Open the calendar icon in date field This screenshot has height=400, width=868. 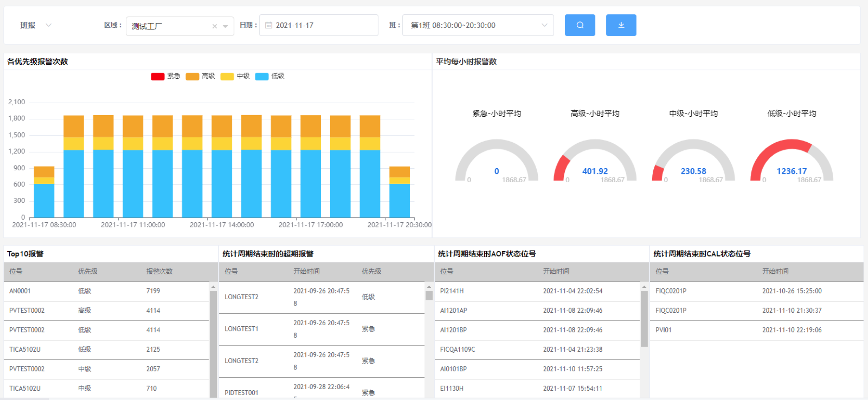pyautogui.click(x=268, y=25)
